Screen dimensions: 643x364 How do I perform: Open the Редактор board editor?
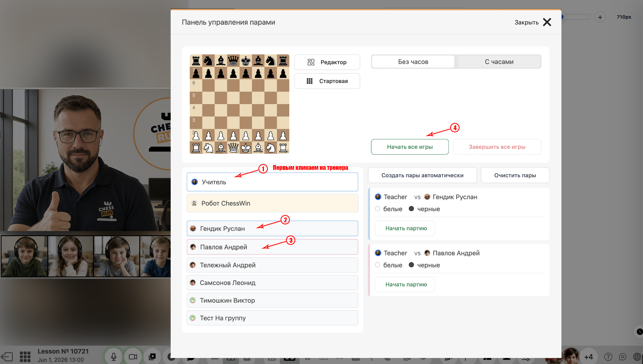coord(327,62)
